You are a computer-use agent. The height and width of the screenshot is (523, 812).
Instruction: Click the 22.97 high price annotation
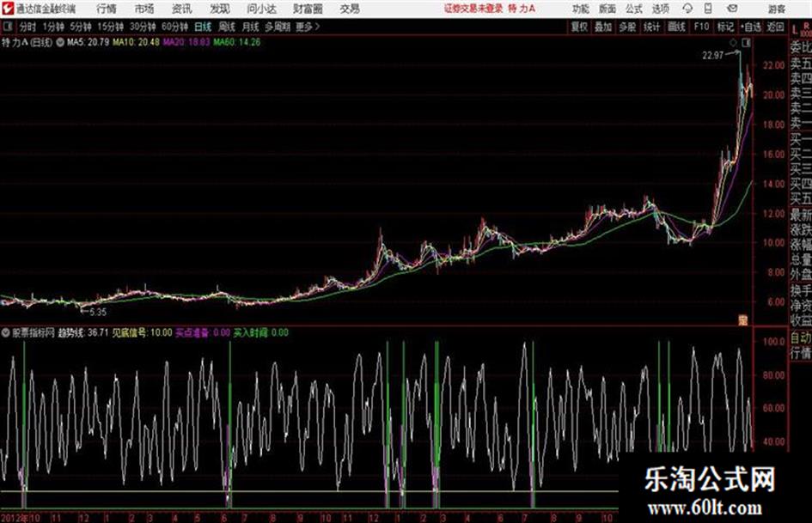point(713,55)
